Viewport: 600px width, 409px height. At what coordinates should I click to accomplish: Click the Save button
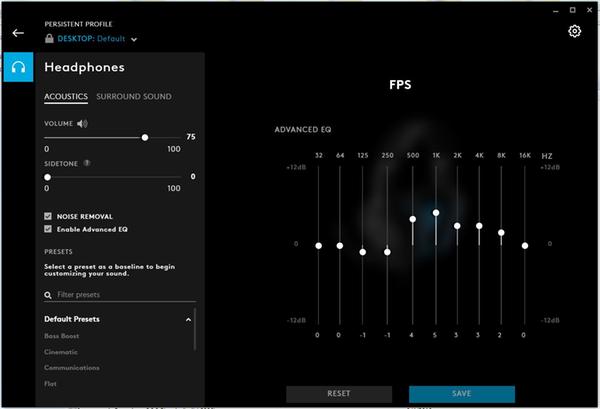click(461, 394)
